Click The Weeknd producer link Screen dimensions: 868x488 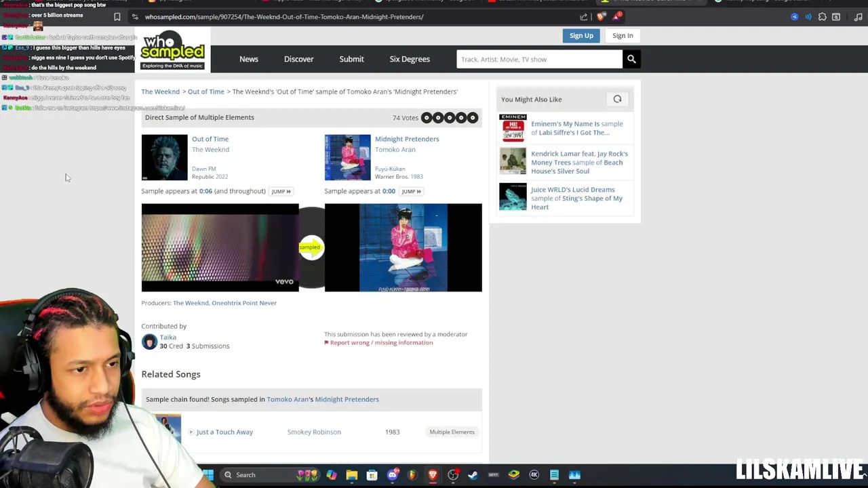click(x=191, y=303)
